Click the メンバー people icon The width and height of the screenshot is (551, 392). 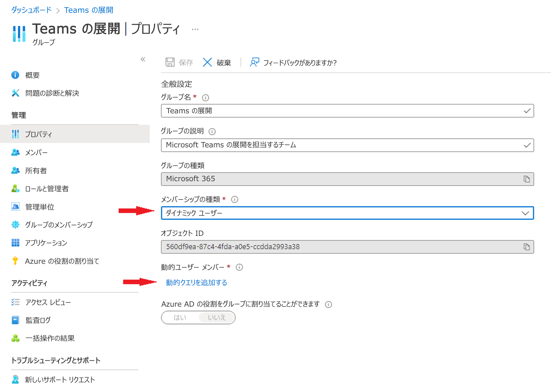(x=15, y=152)
